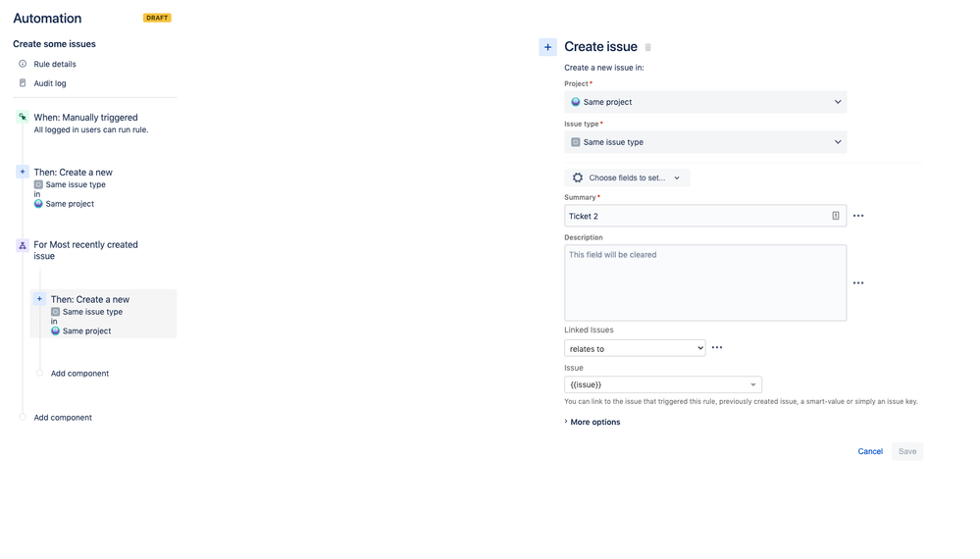Open the more options dots beside Summary
Image resolution: width=980 pixels, height=559 pixels.
pyautogui.click(x=858, y=216)
